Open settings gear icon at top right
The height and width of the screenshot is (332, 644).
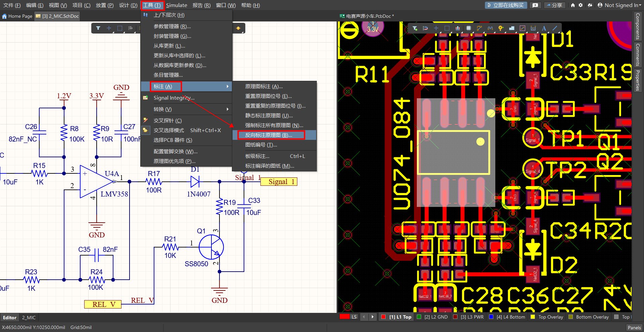581,5
